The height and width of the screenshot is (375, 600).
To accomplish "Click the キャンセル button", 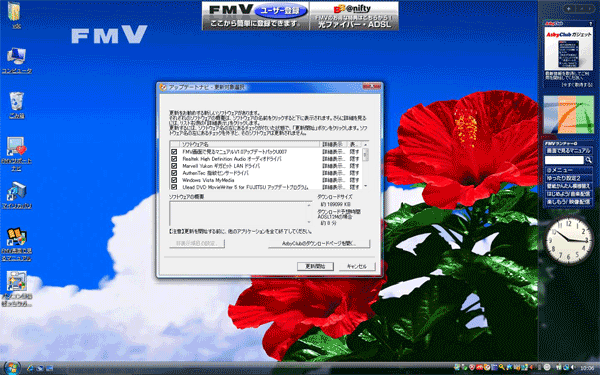I will click(357, 266).
